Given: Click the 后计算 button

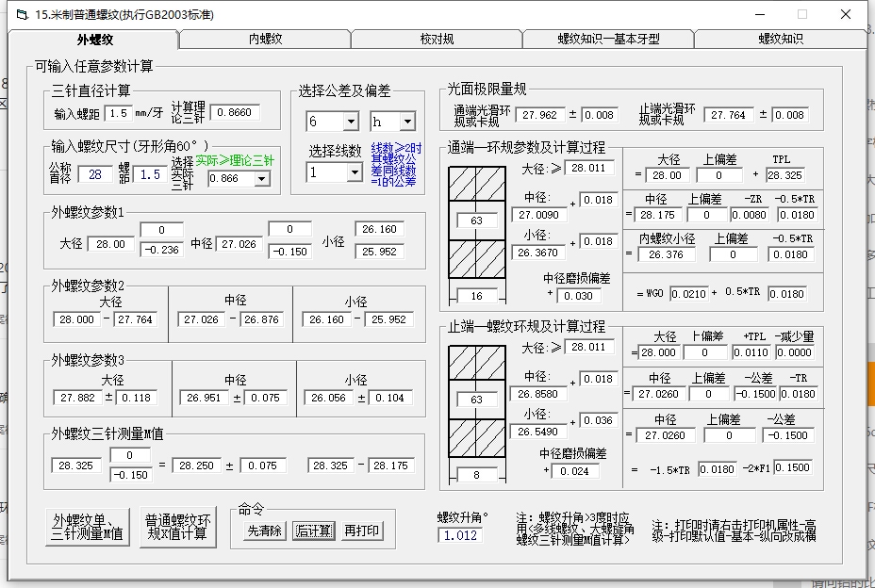Looking at the screenshot, I should click(x=312, y=531).
